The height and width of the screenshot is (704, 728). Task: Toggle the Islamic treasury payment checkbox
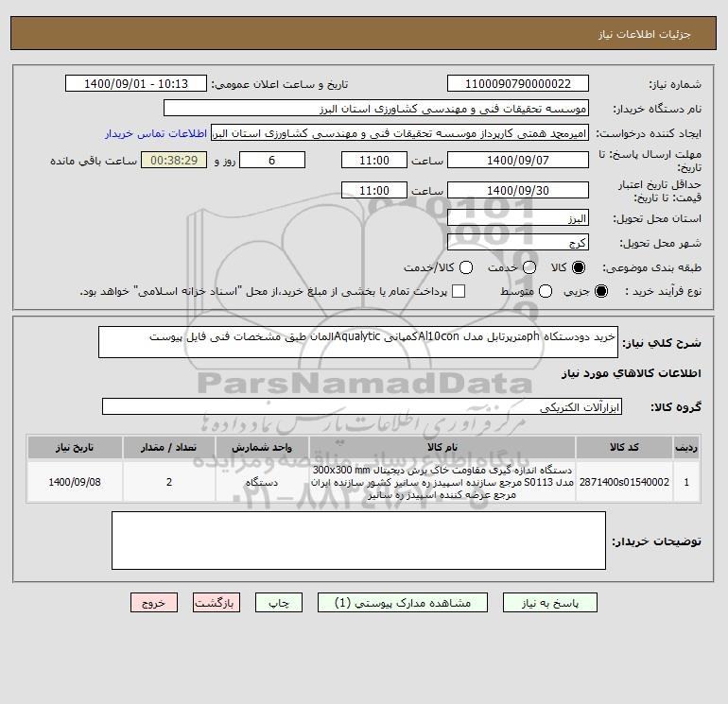tap(459, 291)
